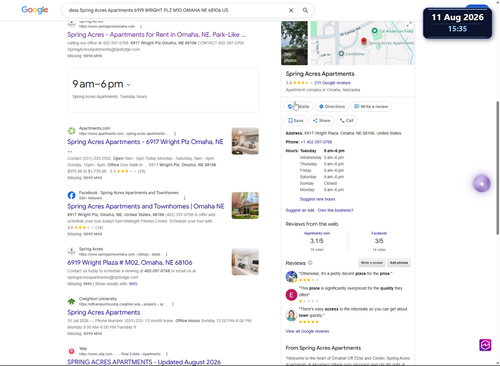Image resolution: width=500 pixels, height=366 pixels.
Task: Click the Tal Anderson Field map marker
Action: point(374,31)
